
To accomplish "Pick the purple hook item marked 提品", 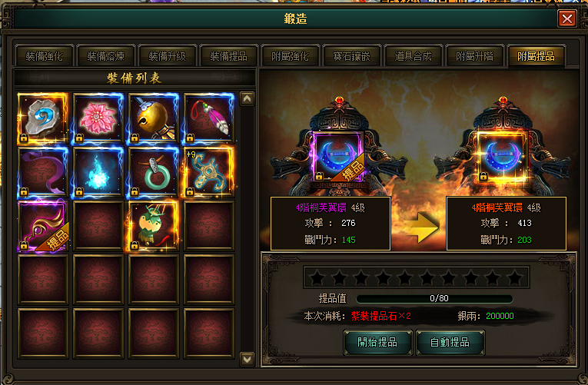I will pyautogui.click(x=43, y=226).
